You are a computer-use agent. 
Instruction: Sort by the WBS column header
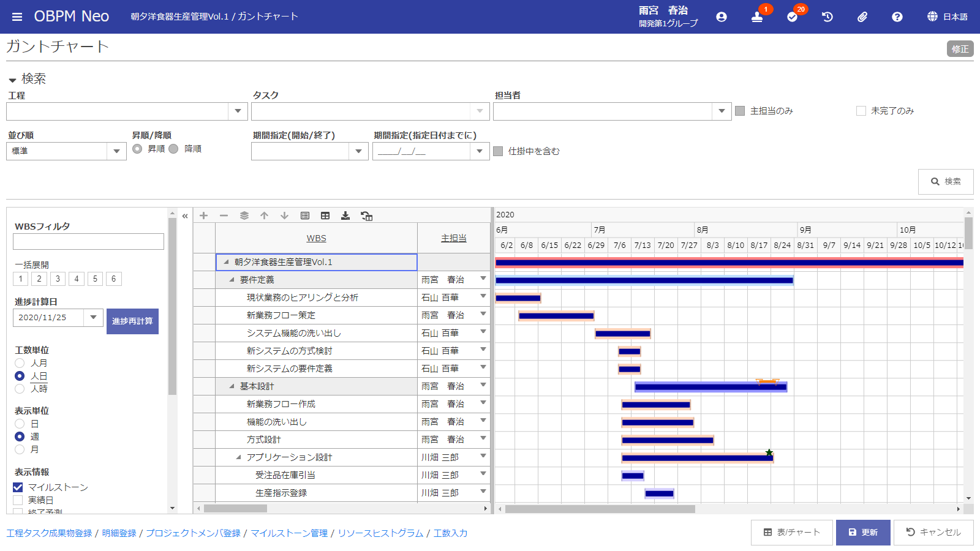pyautogui.click(x=316, y=238)
